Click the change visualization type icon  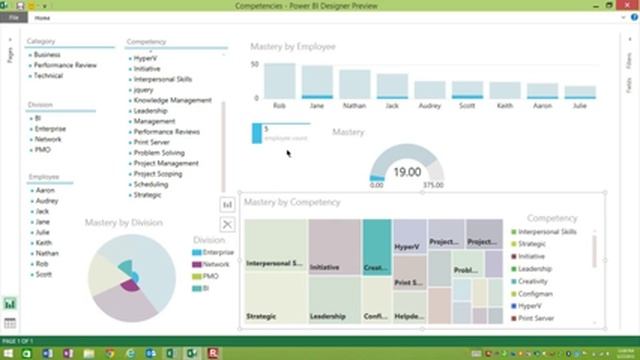[x=227, y=204]
